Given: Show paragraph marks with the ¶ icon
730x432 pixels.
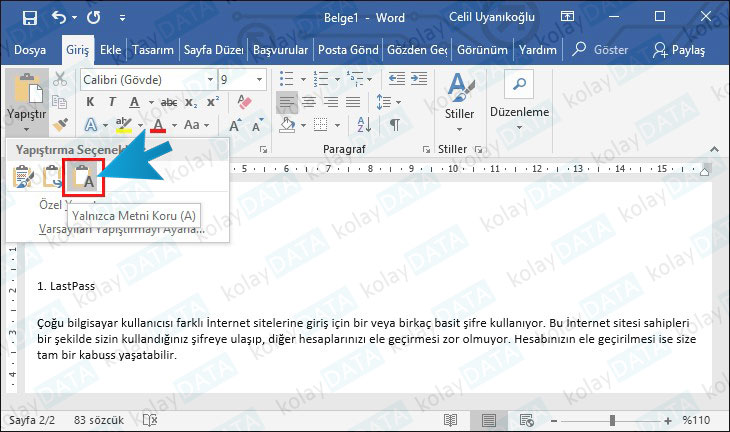Looking at the screenshot, I should point(394,125).
